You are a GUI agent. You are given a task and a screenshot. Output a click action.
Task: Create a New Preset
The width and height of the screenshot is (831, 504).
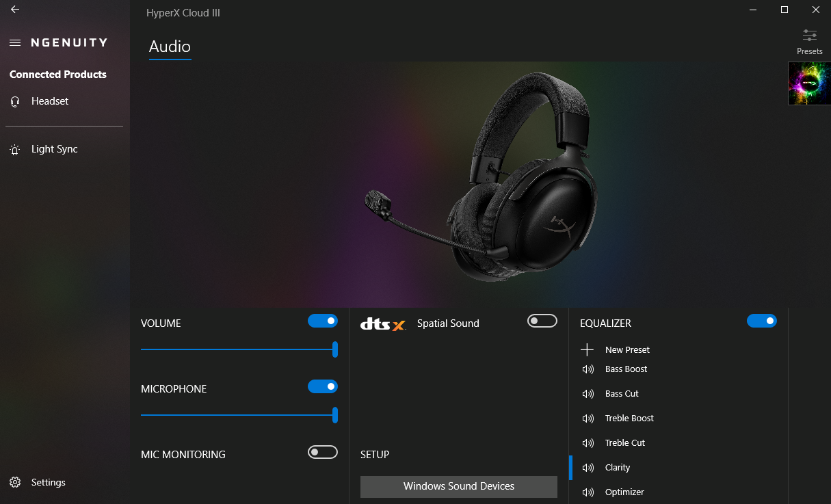pos(627,349)
